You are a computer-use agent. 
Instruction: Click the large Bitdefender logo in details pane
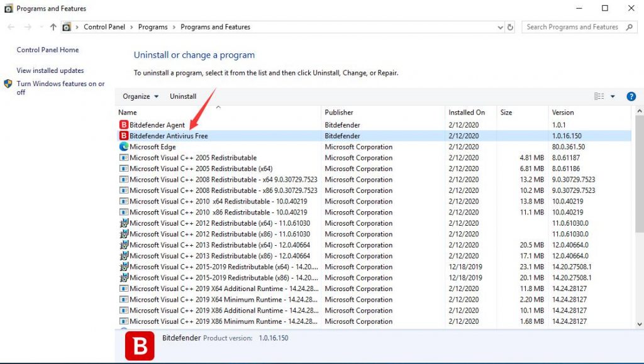pos(140,346)
